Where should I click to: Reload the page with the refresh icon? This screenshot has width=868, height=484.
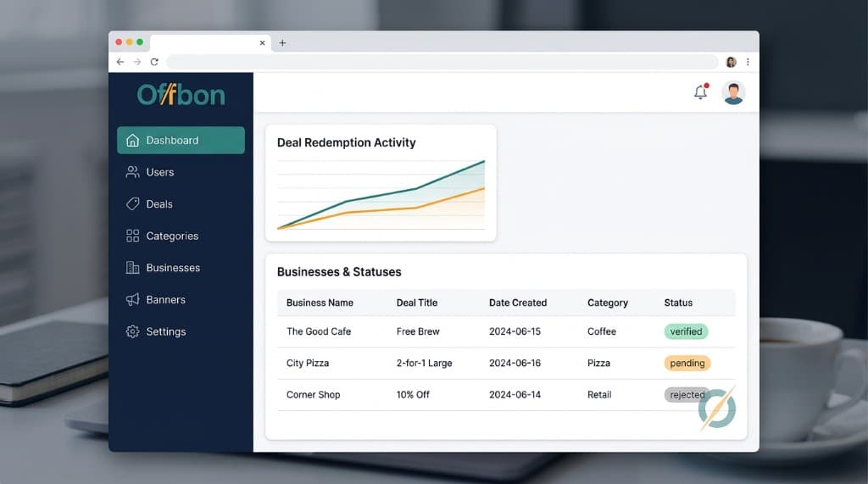(154, 62)
